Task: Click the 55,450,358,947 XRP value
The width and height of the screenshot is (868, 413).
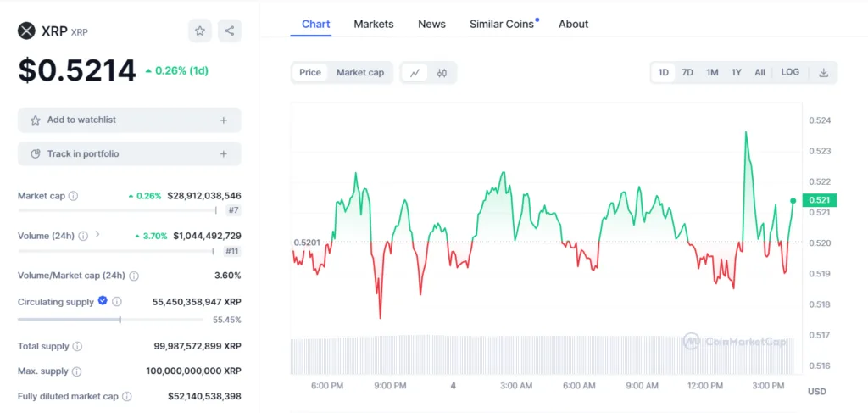Action: [197, 302]
